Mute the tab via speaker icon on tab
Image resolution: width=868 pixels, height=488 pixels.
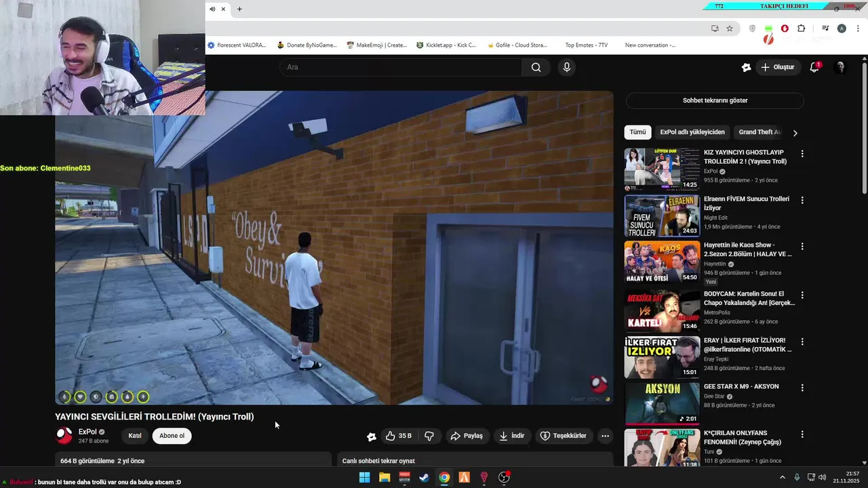point(212,9)
